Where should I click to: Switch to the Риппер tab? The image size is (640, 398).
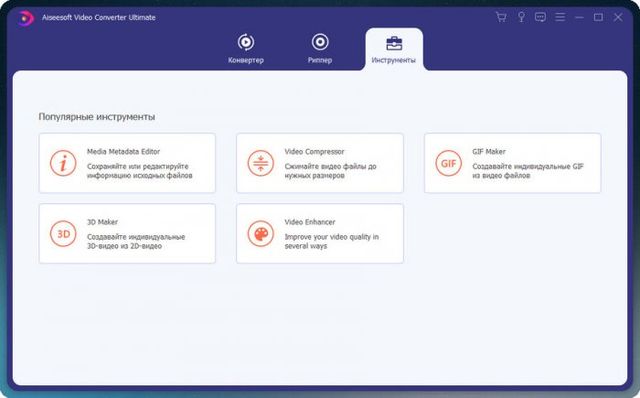pos(320,49)
